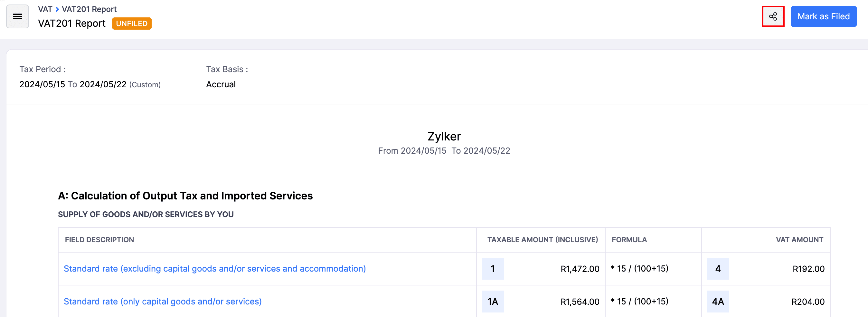Click the Field Description column header
The width and height of the screenshot is (868, 317).
[99, 240]
